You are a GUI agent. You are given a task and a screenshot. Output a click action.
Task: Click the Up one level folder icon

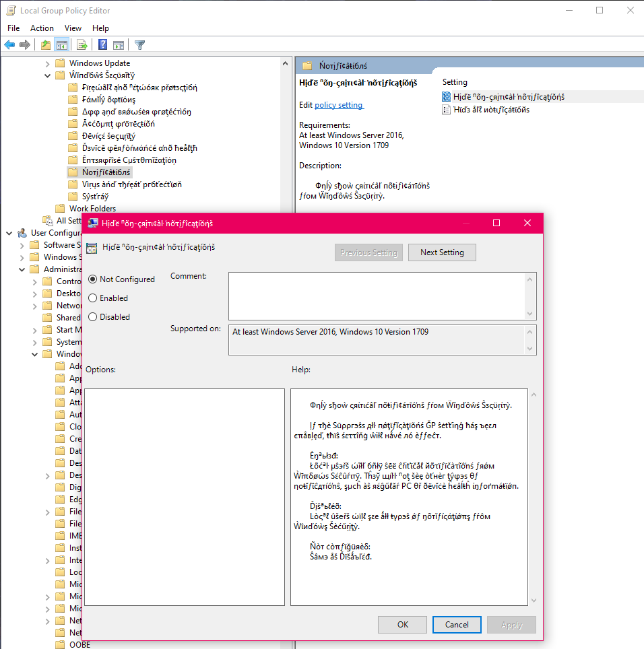46,44
